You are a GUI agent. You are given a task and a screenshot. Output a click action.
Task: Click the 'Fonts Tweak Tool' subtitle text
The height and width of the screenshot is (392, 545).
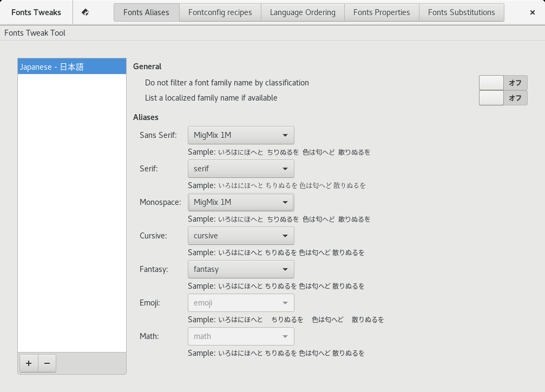(x=35, y=33)
